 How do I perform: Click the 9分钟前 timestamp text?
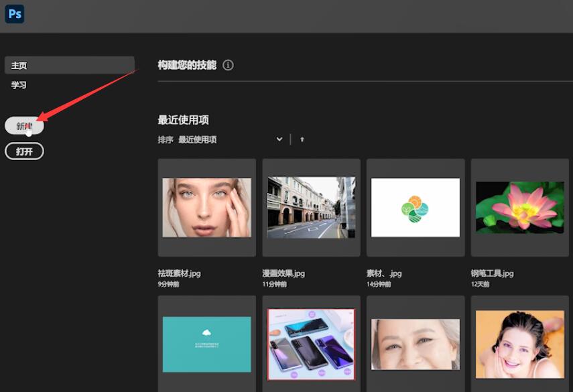pyautogui.click(x=168, y=284)
